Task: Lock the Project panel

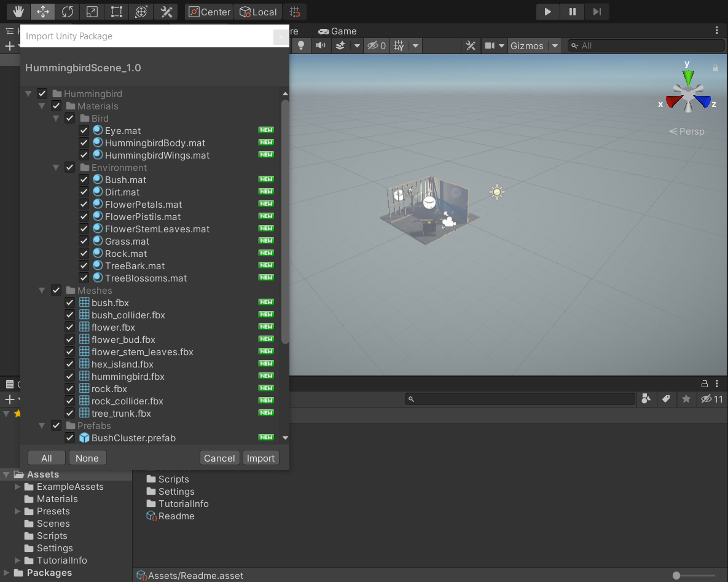Action: pos(704,383)
